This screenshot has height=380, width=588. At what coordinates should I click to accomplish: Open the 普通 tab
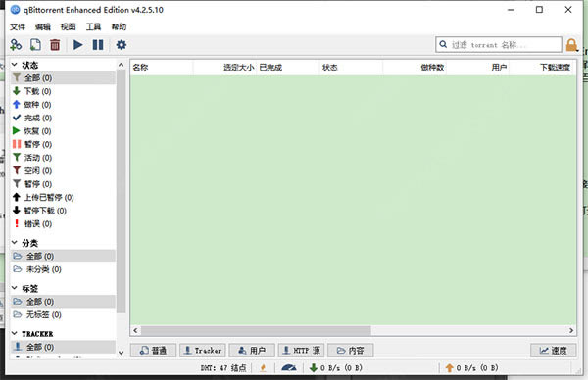click(x=153, y=351)
